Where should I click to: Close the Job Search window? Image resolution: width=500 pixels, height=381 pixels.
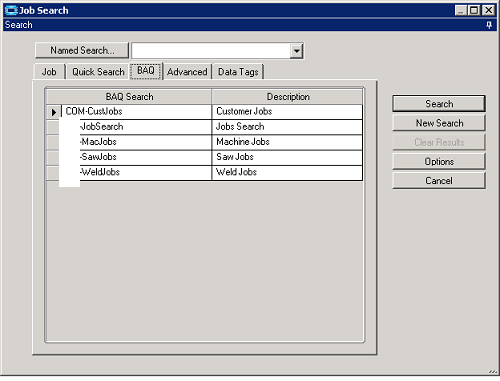click(x=488, y=10)
